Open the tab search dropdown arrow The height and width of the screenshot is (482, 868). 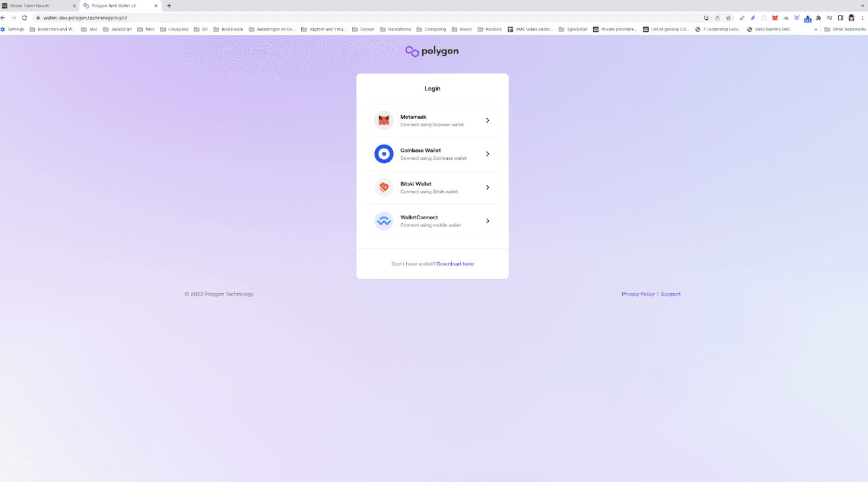pyautogui.click(x=862, y=5)
